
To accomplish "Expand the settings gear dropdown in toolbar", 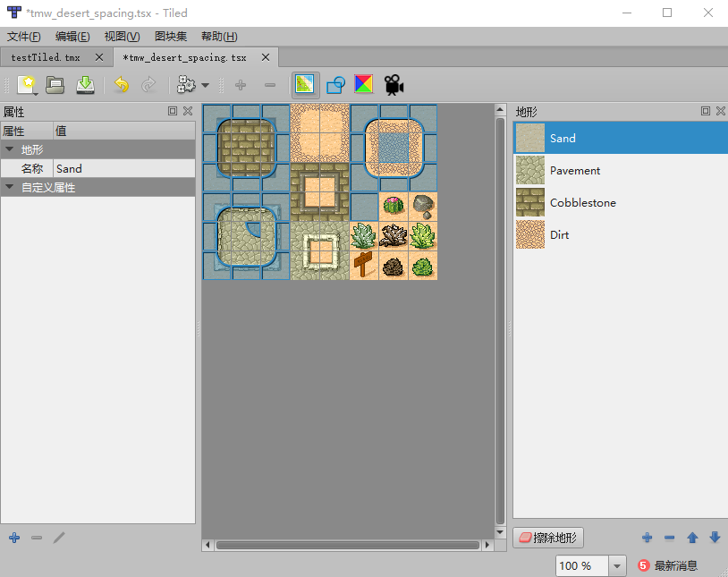I will tap(205, 85).
